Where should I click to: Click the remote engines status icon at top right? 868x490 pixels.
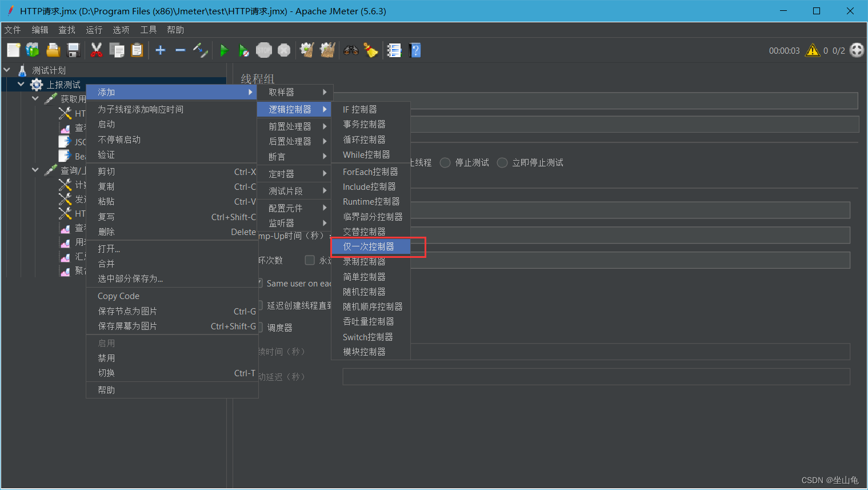click(x=857, y=50)
